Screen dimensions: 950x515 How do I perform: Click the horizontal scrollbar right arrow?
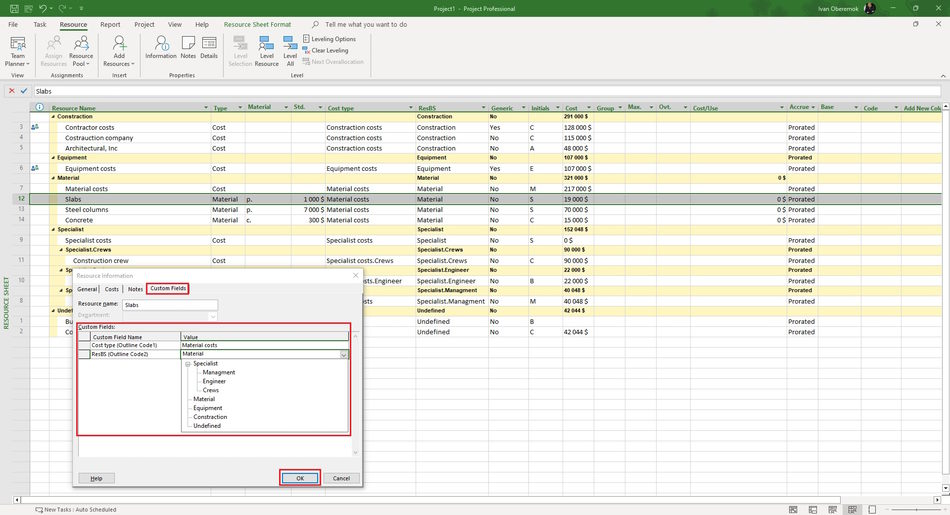pos(937,500)
